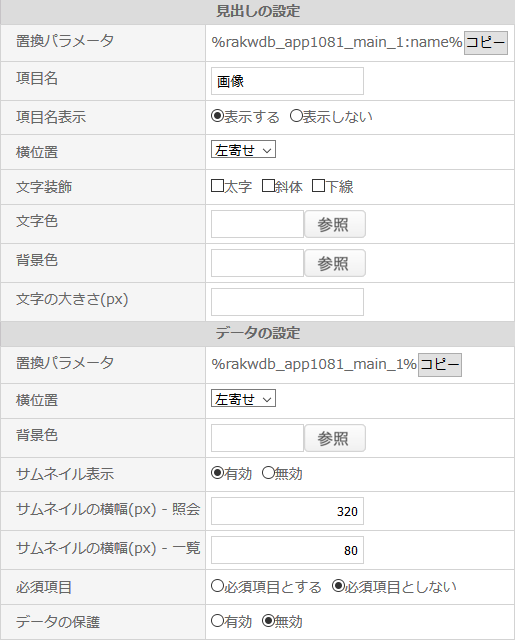Click 参照 button for 文字色
The image size is (515, 640).
click(335, 224)
